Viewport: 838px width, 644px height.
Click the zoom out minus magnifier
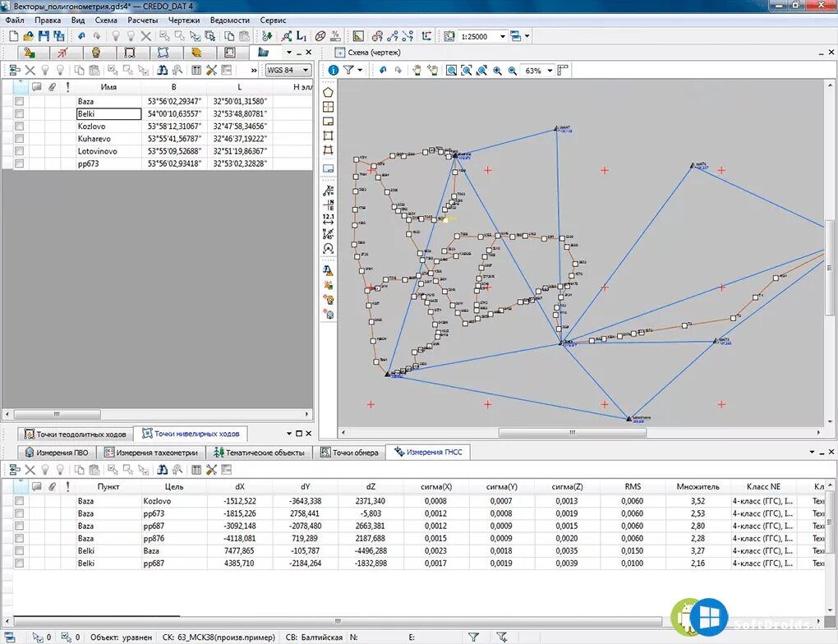pyautogui.click(x=512, y=70)
